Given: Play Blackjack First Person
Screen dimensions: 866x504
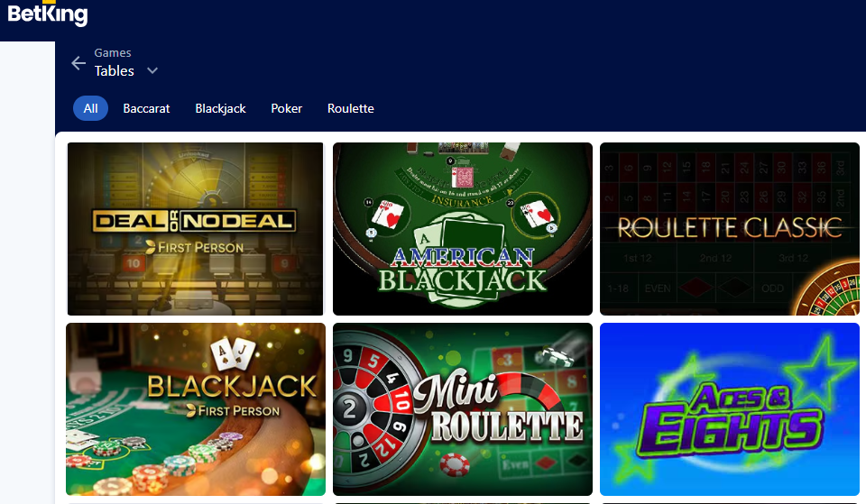Looking at the screenshot, I should [196, 409].
